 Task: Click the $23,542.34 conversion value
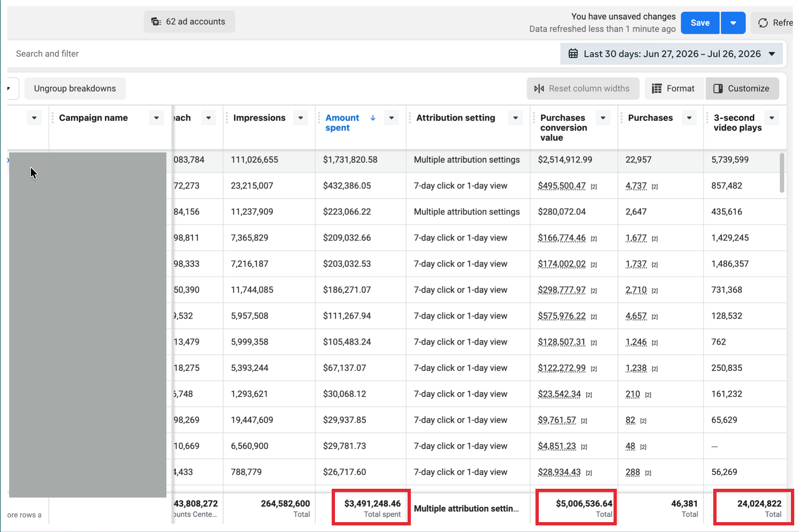point(559,394)
